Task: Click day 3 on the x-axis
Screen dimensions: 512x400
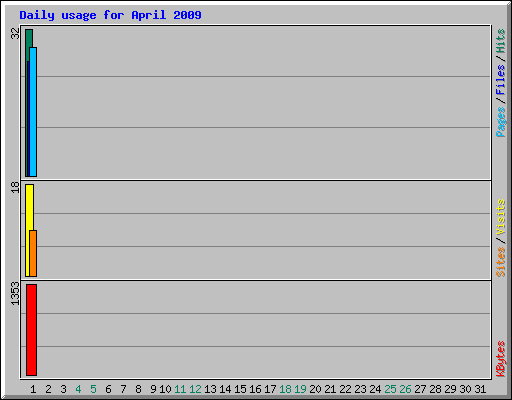Action: (63, 389)
